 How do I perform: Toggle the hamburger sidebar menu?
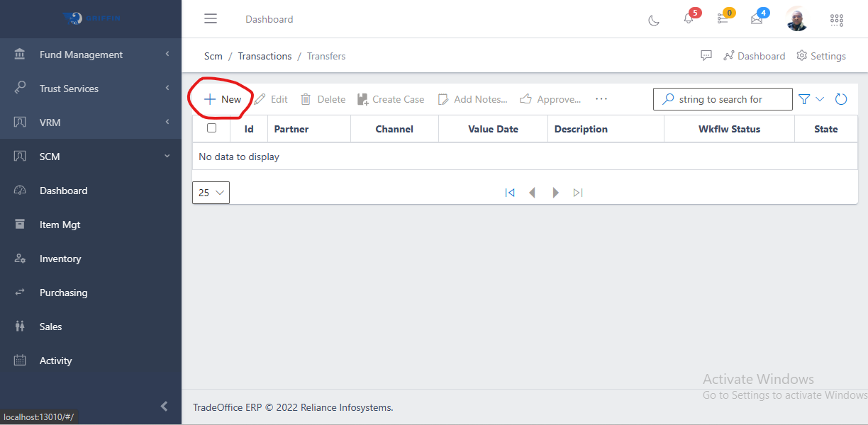[x=211, y=19]
